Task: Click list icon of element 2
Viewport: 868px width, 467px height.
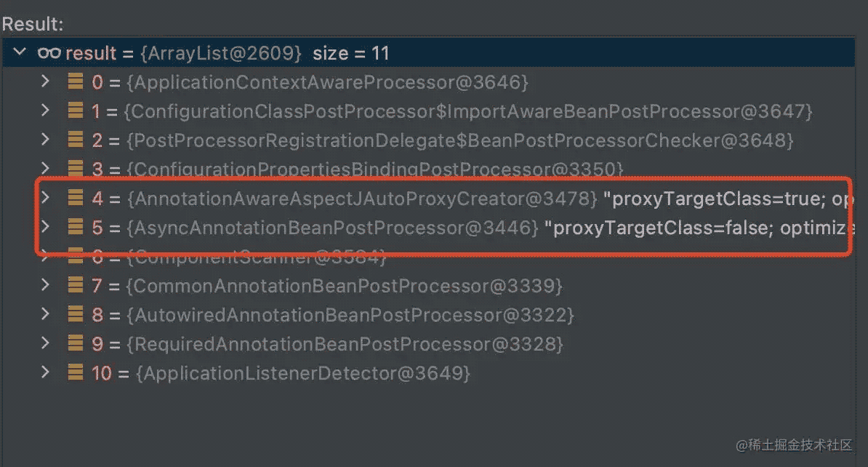Action: click(76, 139)
